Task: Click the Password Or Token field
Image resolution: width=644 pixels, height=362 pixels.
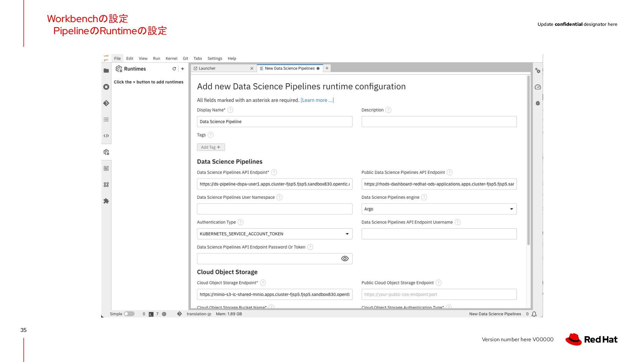Action: pyautogui.click(x=274, y=259)
